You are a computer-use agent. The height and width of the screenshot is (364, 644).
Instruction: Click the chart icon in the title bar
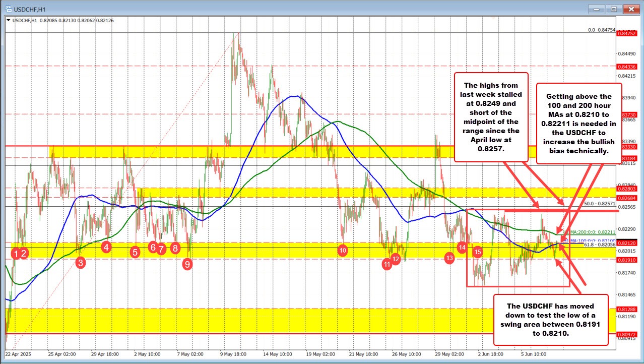coord(8,9)
